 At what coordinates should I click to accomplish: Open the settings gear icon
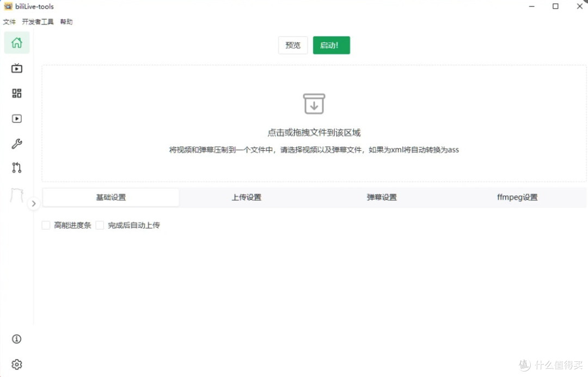click(16, 364)
